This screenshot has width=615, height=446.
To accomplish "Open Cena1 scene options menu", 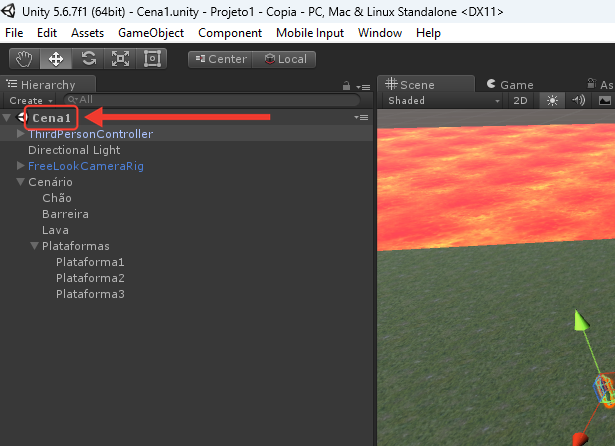I will [361, 117].
